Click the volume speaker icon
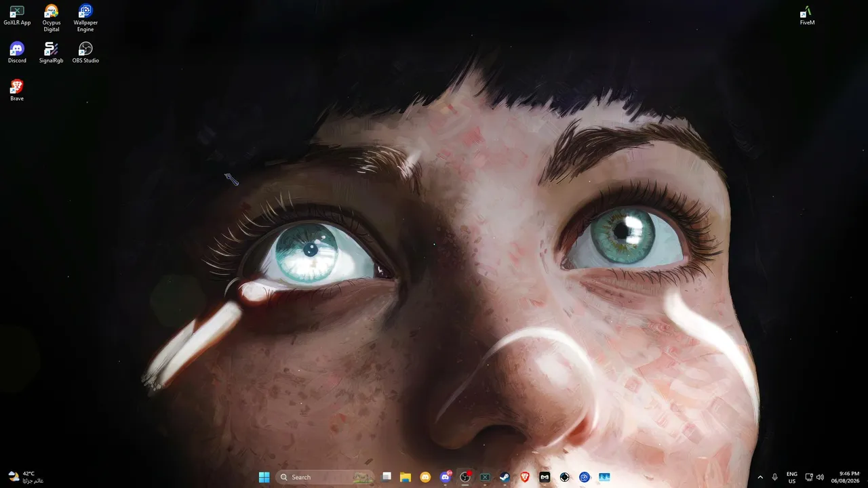Image resolution: width=868 pixels, height=488 pixels. [x=821, y=477]
